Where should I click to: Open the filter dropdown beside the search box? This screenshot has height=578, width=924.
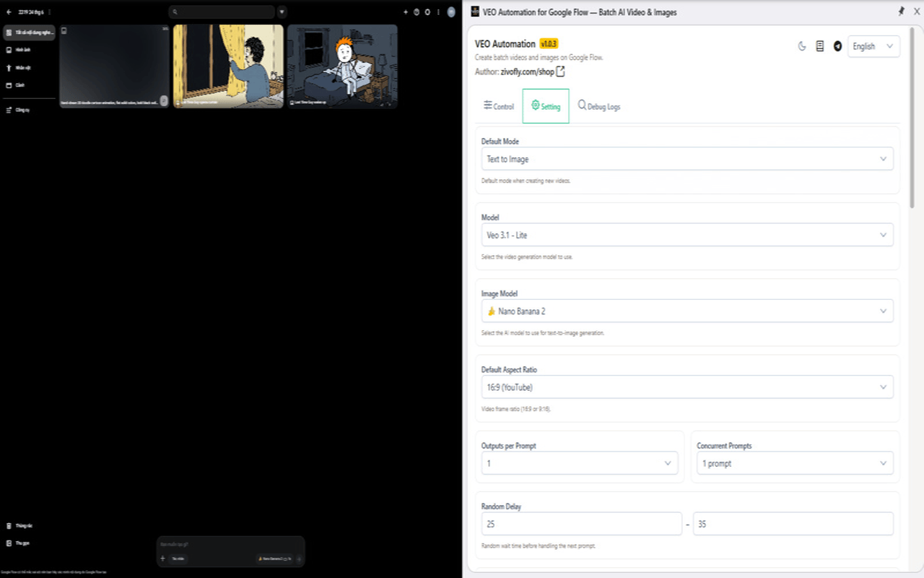(x=282, y=12)
